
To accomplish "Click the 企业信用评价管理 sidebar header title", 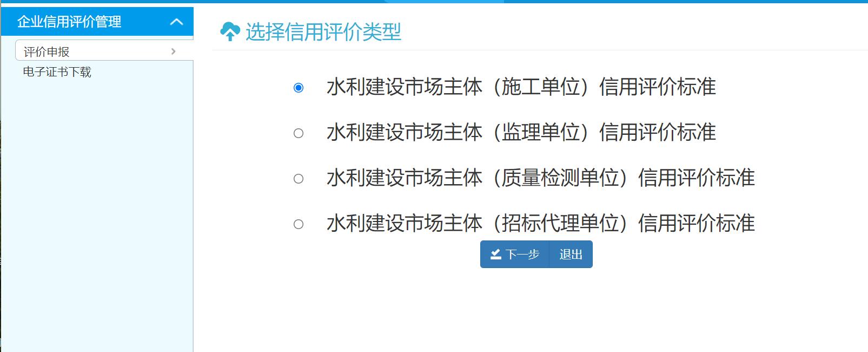I will click(69, 22).
